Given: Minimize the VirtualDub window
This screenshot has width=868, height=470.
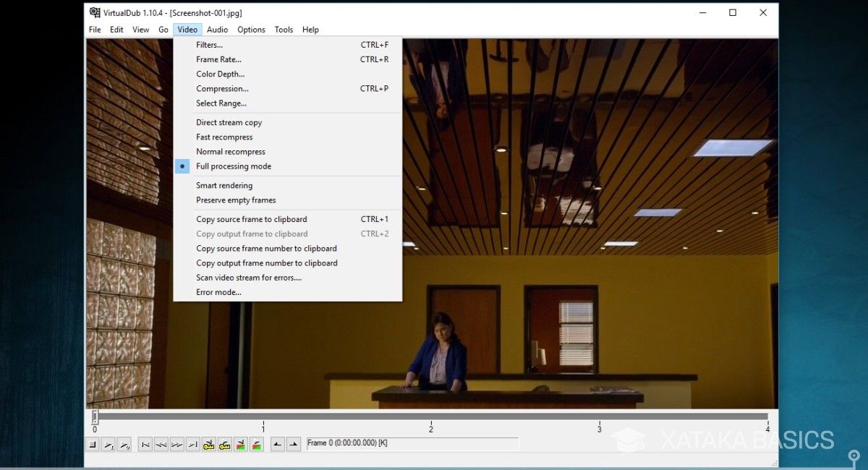Looking at the screenshot, I should 702,12.
